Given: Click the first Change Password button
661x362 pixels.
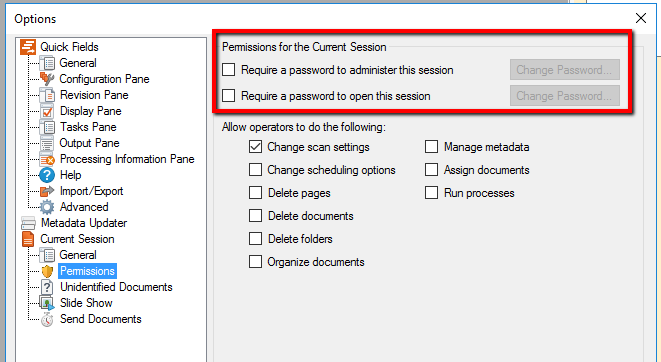Looking at the screenshot, I should pos(564,70).
